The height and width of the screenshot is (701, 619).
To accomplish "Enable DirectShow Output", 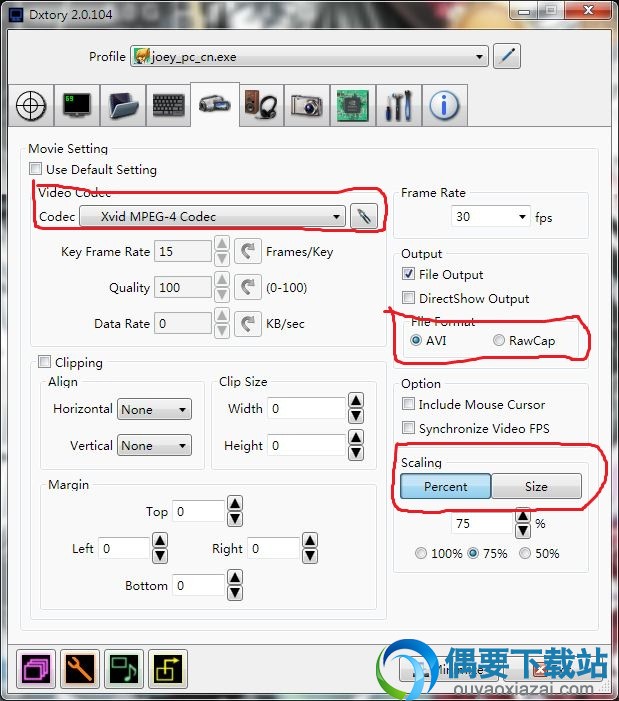I will 408,298.
